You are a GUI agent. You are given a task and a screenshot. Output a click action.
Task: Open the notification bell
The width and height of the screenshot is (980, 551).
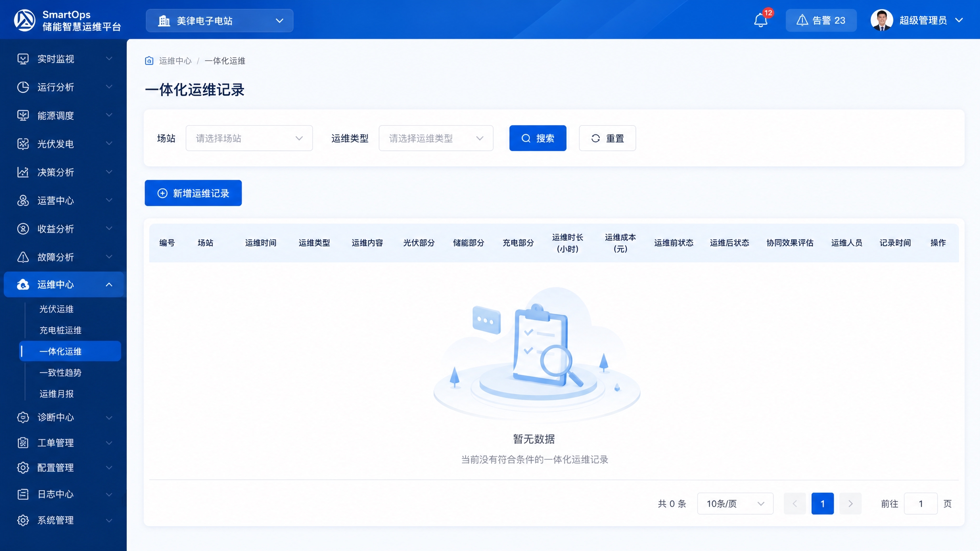pyautogui.click(x=760, y=21)
